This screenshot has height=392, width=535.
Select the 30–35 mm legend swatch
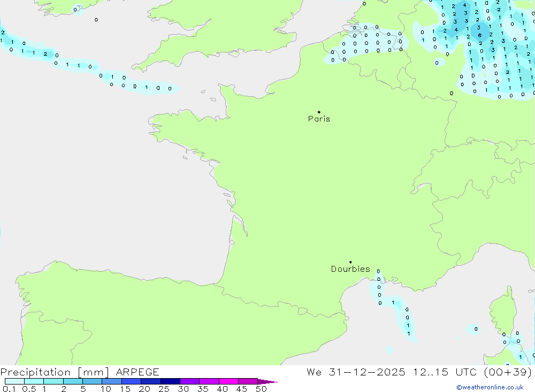click(x=190, y=381)
